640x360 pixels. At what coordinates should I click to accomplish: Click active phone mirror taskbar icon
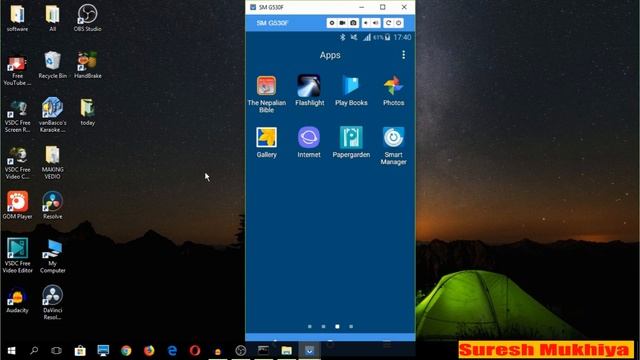point(309,350)
